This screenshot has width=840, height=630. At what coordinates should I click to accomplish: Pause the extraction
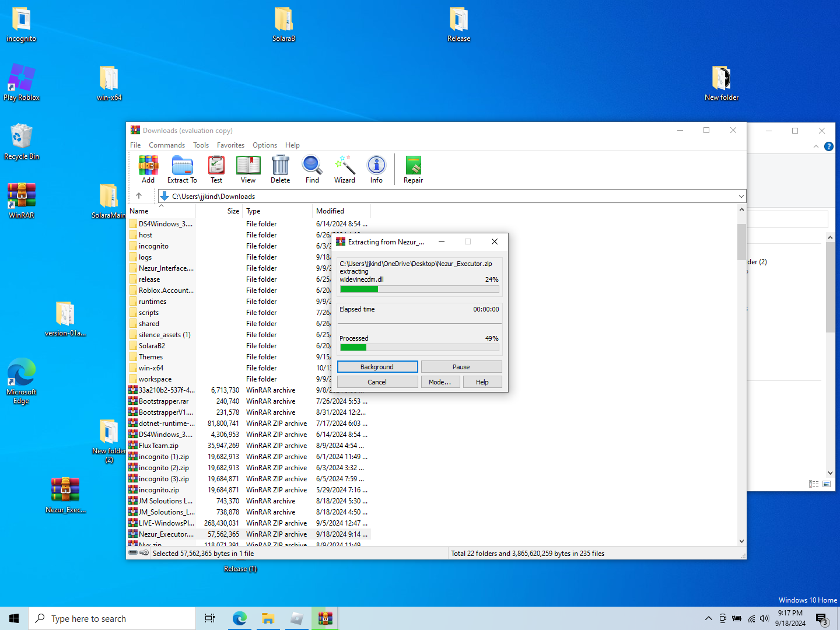point(461,367)
